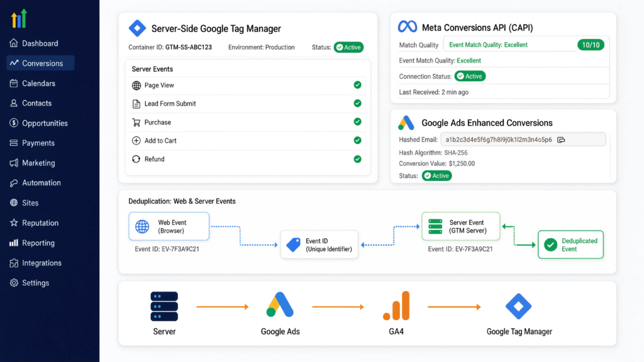Click Environment: Production text
This screenshot has width=644, height=362.
tap(261, 47)
